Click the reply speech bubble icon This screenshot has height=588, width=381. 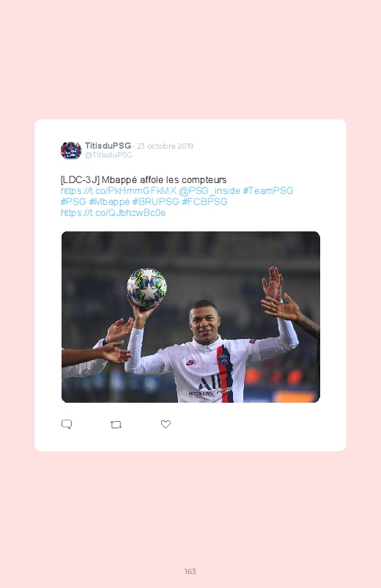67,424
